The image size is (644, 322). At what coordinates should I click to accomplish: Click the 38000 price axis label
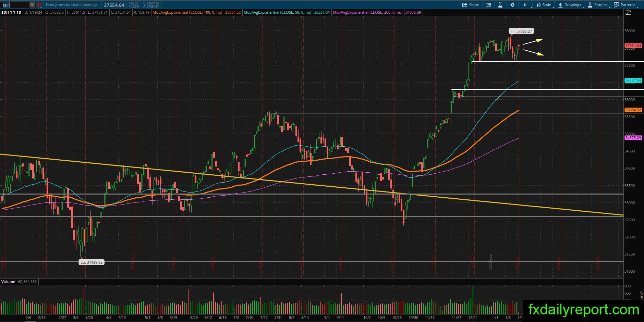tap(630, 31)
